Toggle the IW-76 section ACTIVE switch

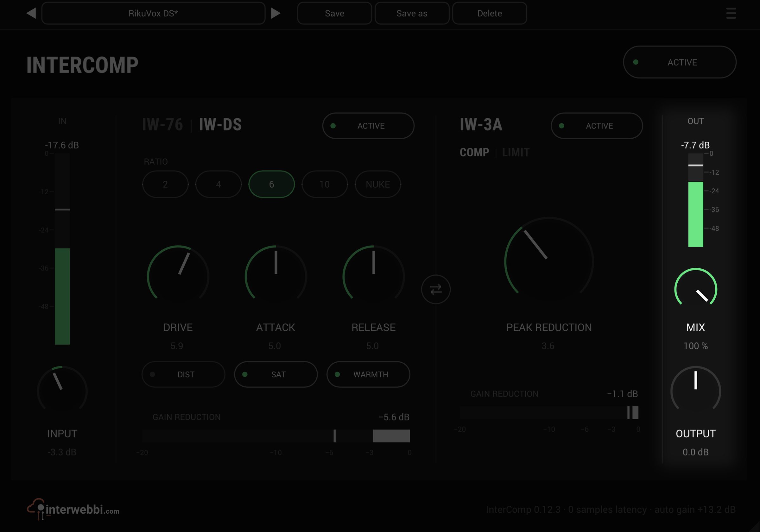[x=368, y=126]
